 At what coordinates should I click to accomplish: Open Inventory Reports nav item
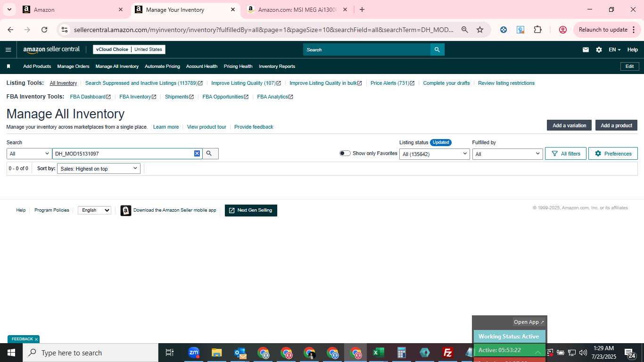[277, 66]
